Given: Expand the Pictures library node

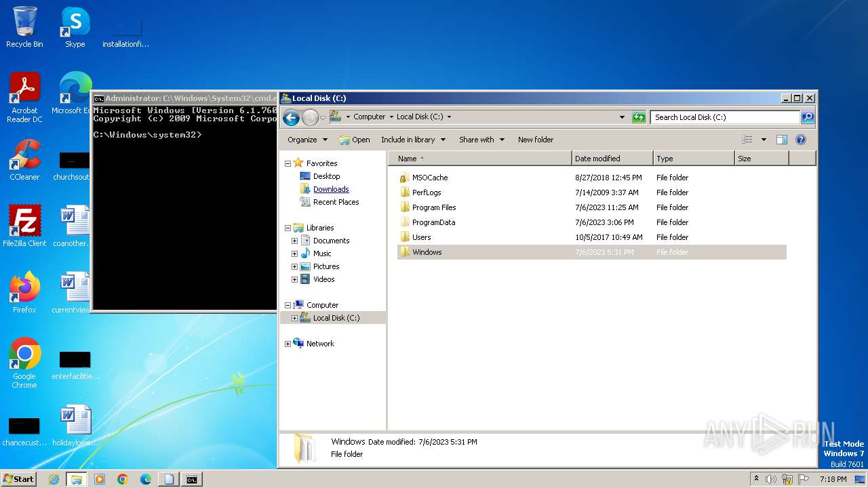Looking at the screenshot, I should tap(294, 266).
